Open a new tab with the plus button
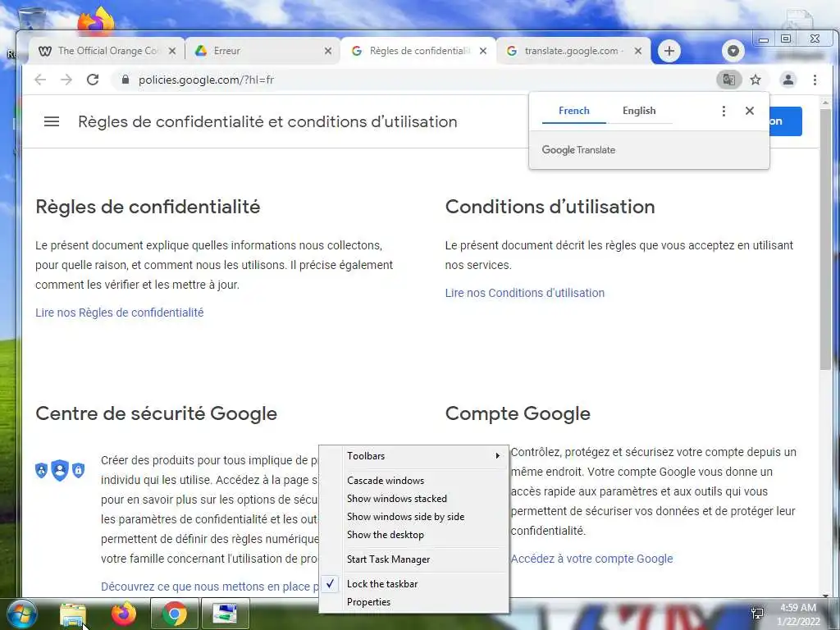This screenshot has height=630, width=840. 669,51
